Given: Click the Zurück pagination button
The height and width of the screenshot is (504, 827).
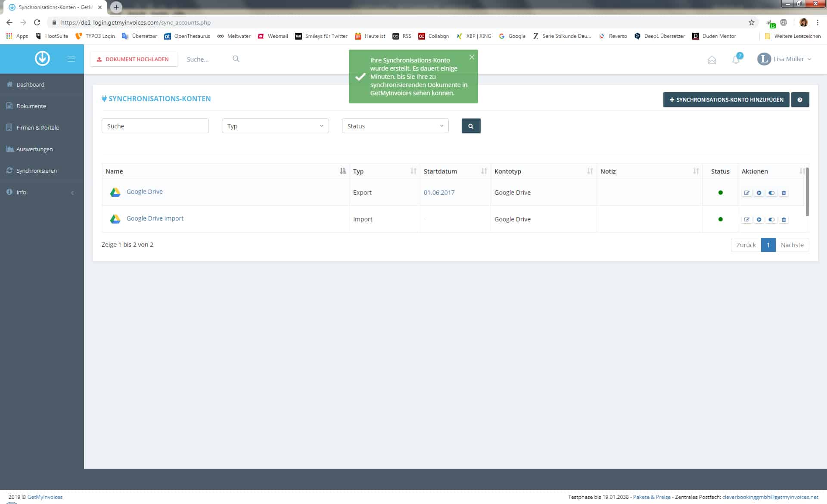Looking at the screenshot, I should point(746,245).
